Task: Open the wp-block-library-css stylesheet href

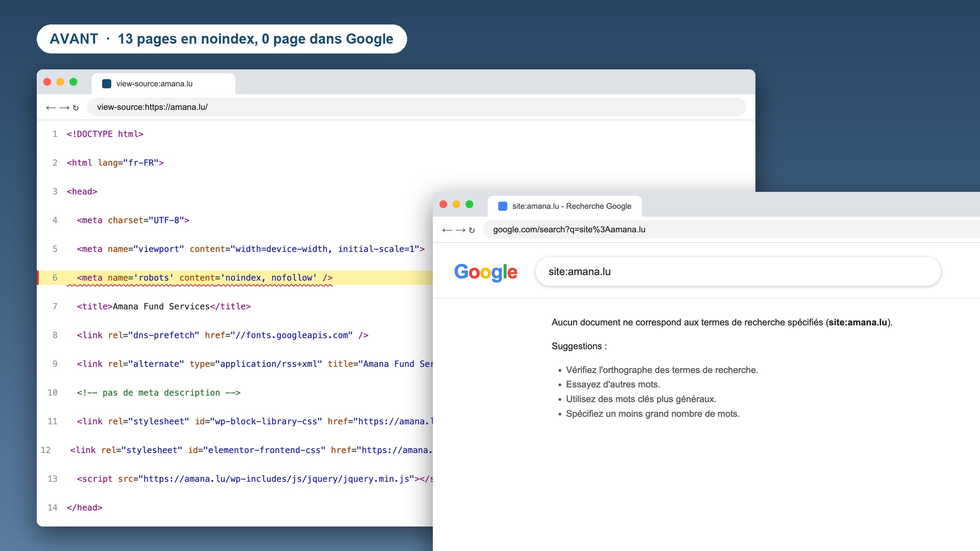Action: [395, 422]
